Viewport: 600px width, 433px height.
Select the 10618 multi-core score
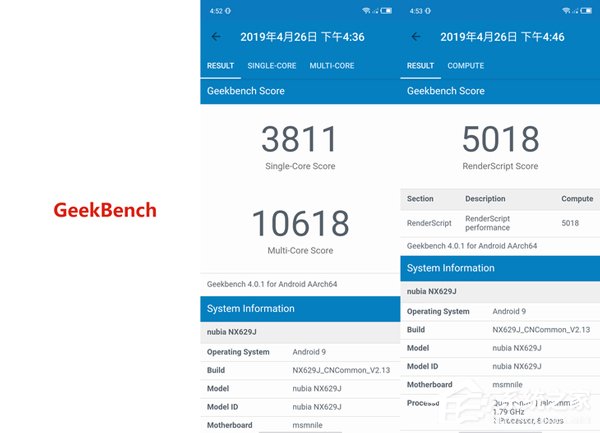(x=300, y=223)
